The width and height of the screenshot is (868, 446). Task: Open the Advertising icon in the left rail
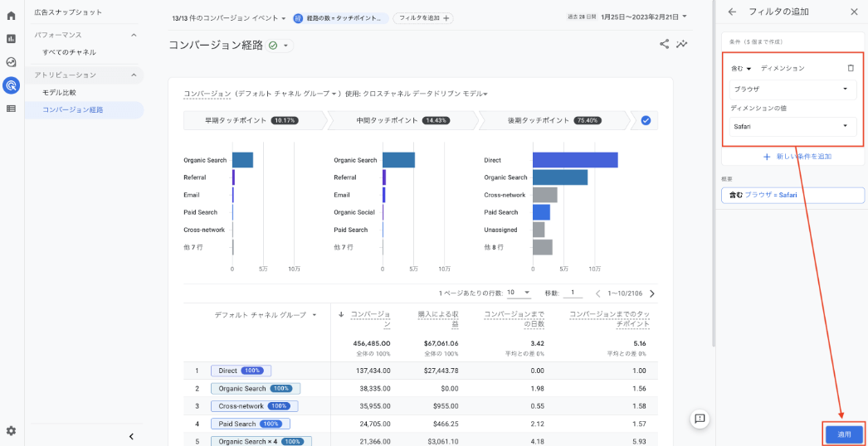coord(11,85)
